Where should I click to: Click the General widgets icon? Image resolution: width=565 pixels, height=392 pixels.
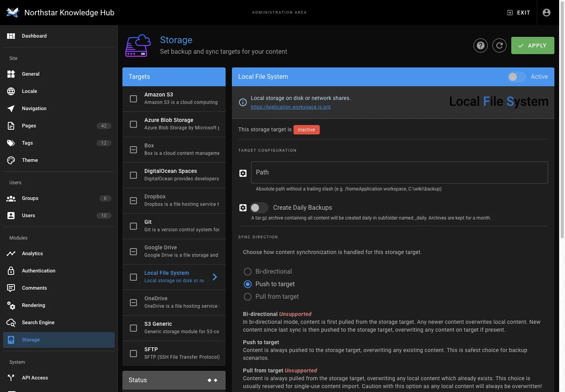pos(11,74)
